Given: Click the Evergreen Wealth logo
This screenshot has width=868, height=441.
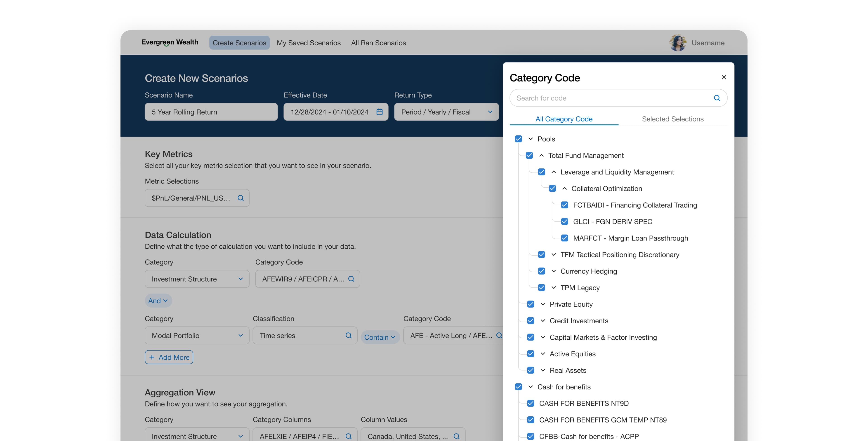Looking at the screenshot, I should tap(170, 42).
